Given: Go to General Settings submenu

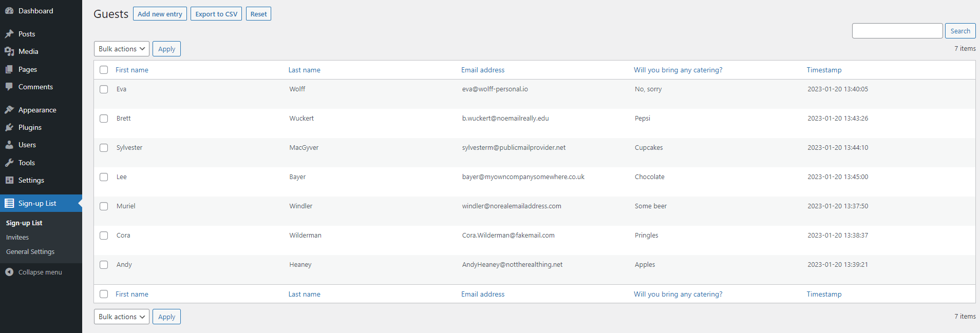Looking at the screenshot, I should pos(30,251).
